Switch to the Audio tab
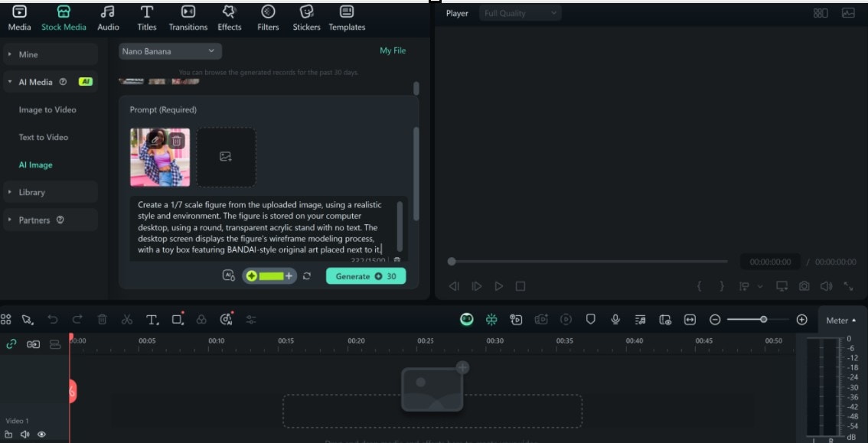The height and width of the screenshot is (443, 868). [108, 18]
